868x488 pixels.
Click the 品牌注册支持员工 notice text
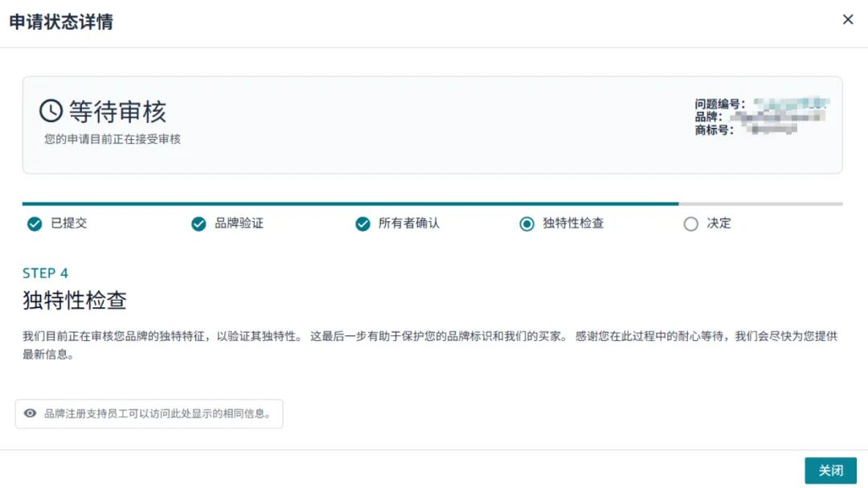click(x=157, y=414)
